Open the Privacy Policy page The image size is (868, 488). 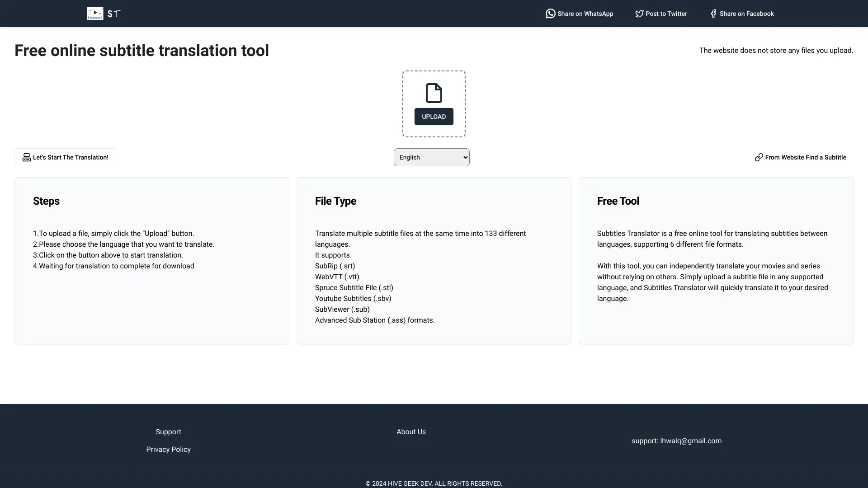(168, 449)
